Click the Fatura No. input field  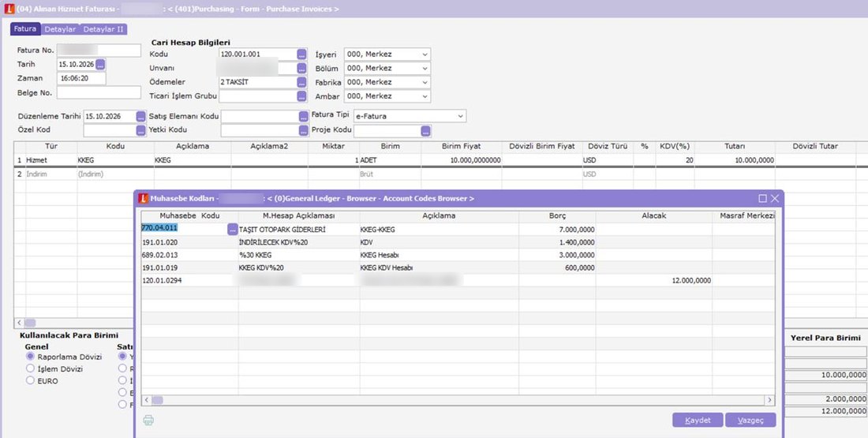click(x=99, y=51)
